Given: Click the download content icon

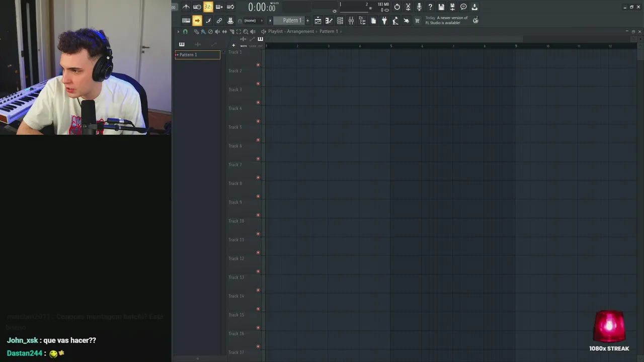Looking at the screenshot, I should [474, 7].
